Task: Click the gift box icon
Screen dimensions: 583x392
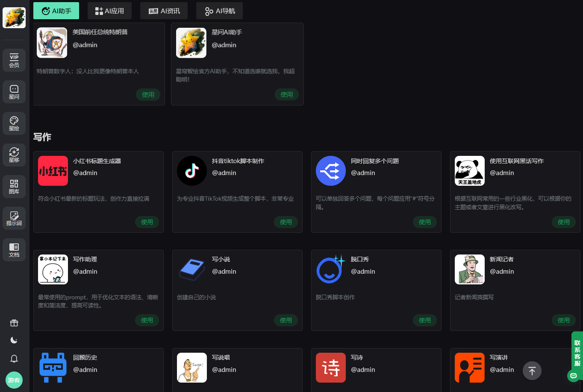Action: coord(14,323)
